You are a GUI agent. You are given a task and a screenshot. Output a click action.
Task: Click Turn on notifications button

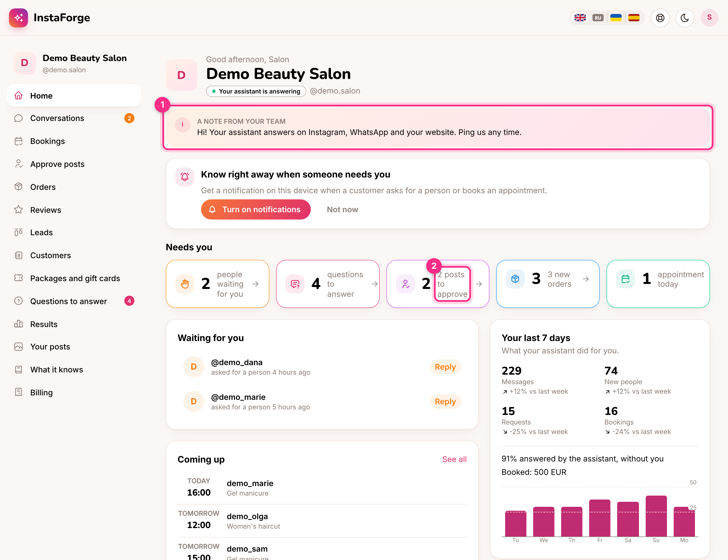[x=256, y=209]
